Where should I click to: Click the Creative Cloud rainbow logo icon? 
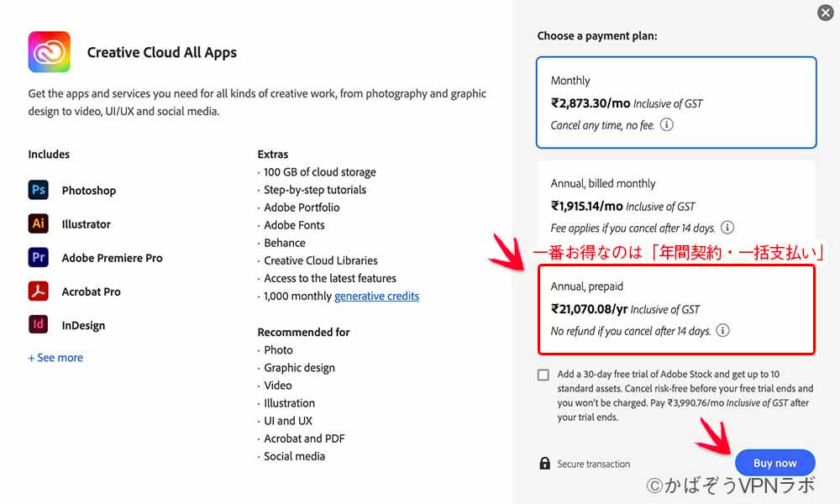click(x=50, y=51)
